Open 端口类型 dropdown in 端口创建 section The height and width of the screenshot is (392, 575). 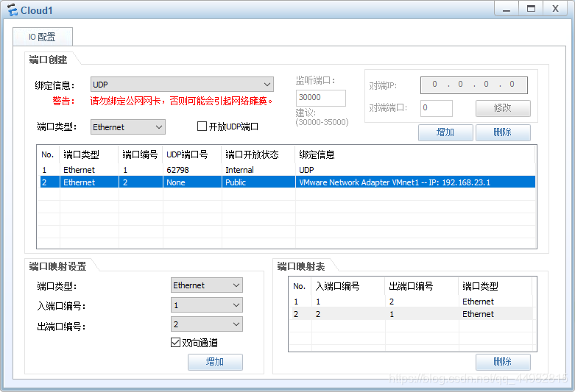coord(128,127)
